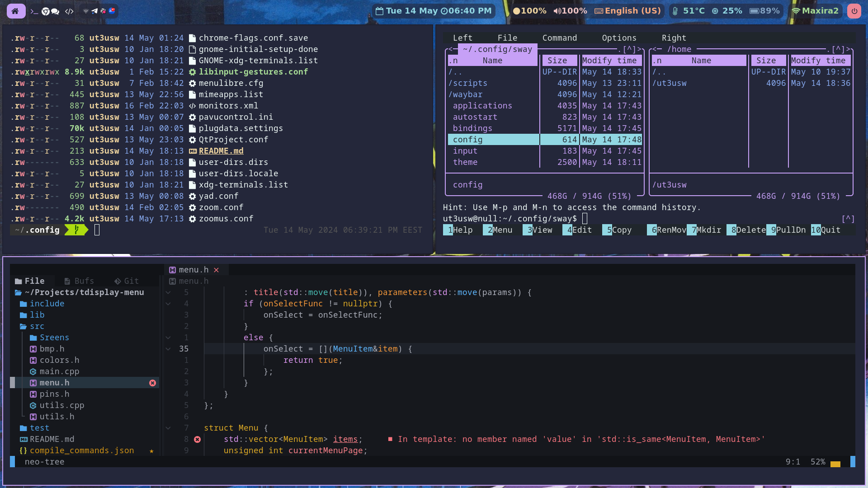Click the Left panel label in mc

462,38
